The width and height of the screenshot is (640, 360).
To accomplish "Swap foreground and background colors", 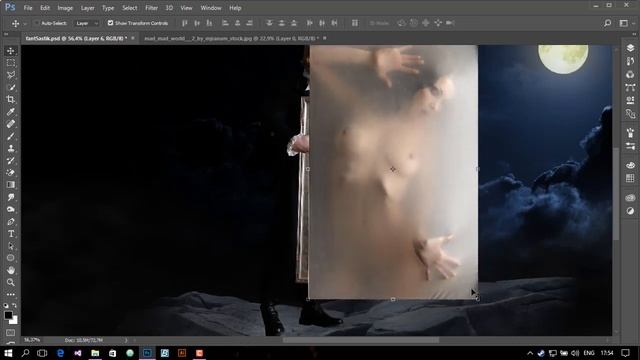I will pos(15,306).
